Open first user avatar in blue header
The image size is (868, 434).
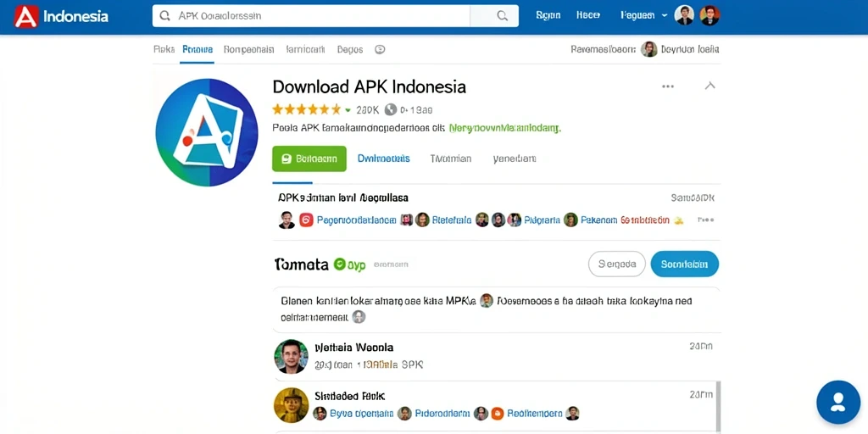pyautogui.click(x=684, y=15)
